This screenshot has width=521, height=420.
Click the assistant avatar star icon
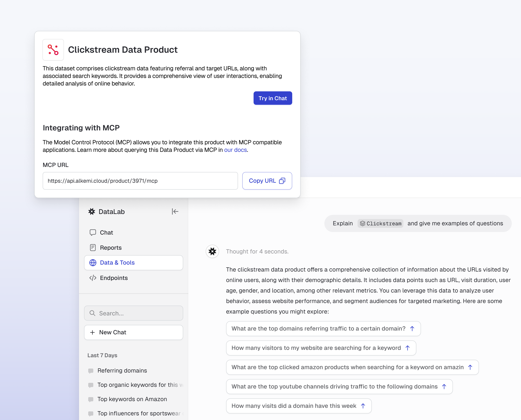(212, 251)
